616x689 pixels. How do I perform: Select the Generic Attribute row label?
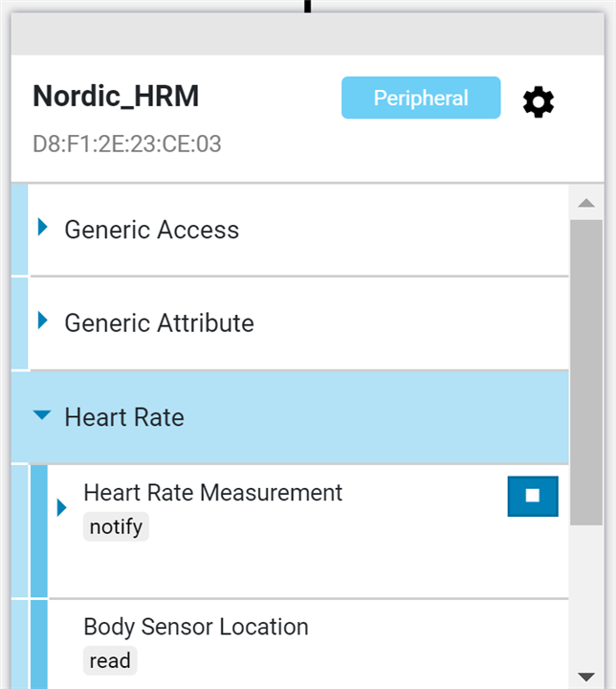tap(159, 323)
